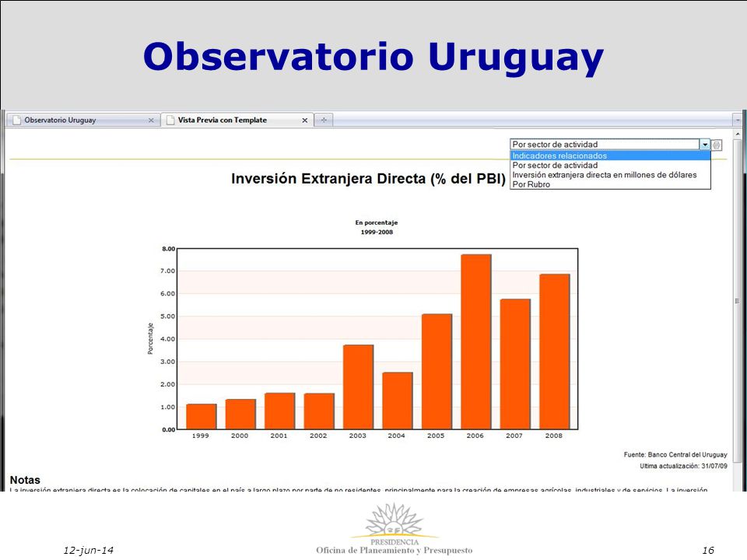The width and height of the screenshot is (747, 560).
Task: Choose Indicadores relacionados in the dropdown list
Action: (x=610, y=156)
